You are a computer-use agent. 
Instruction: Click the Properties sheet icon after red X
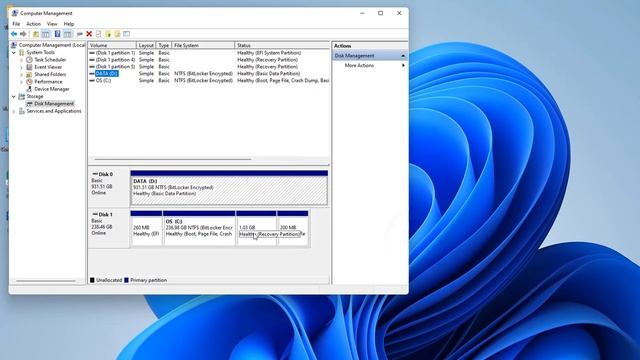(x=98, y=34)
